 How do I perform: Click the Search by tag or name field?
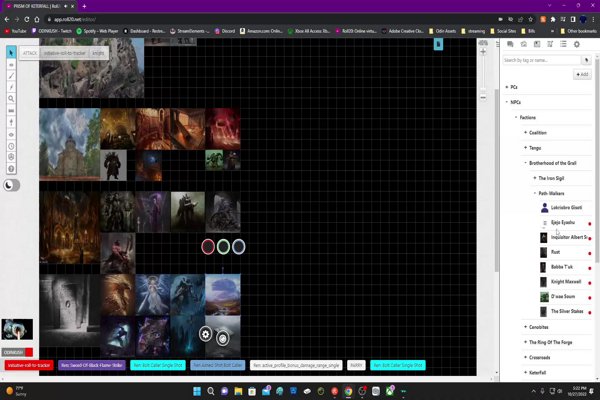pos(541,60)
